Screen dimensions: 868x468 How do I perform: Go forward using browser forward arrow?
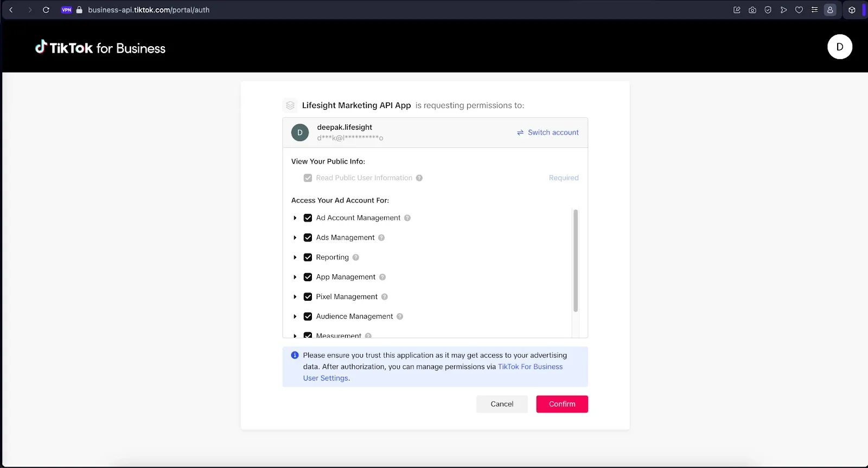[30, 10]
